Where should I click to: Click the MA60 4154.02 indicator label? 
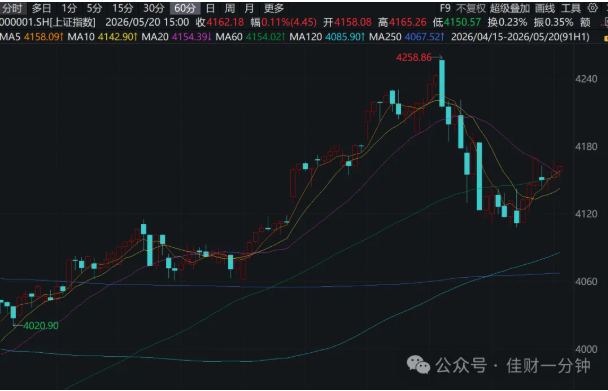pos(250,37)
